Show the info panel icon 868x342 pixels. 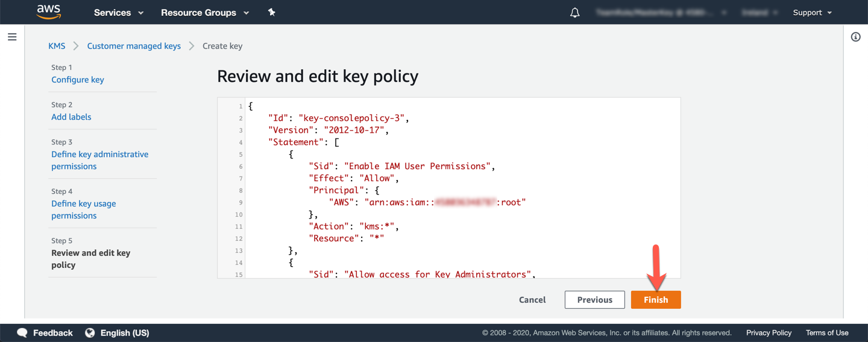855,37
